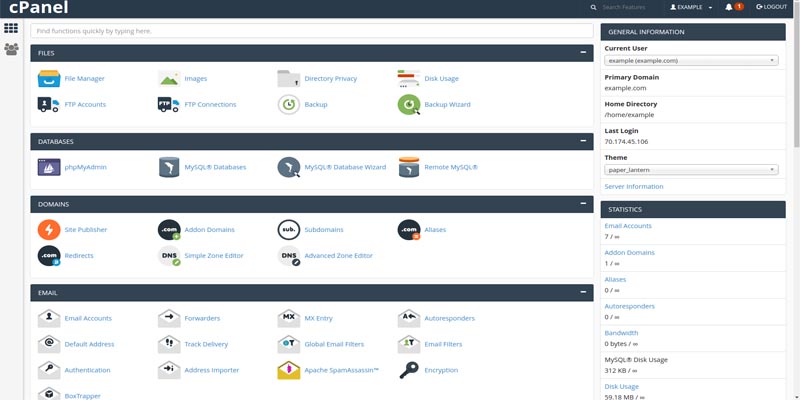
Task: Open the green Backup Wizard icon
Action: [409, 105]
